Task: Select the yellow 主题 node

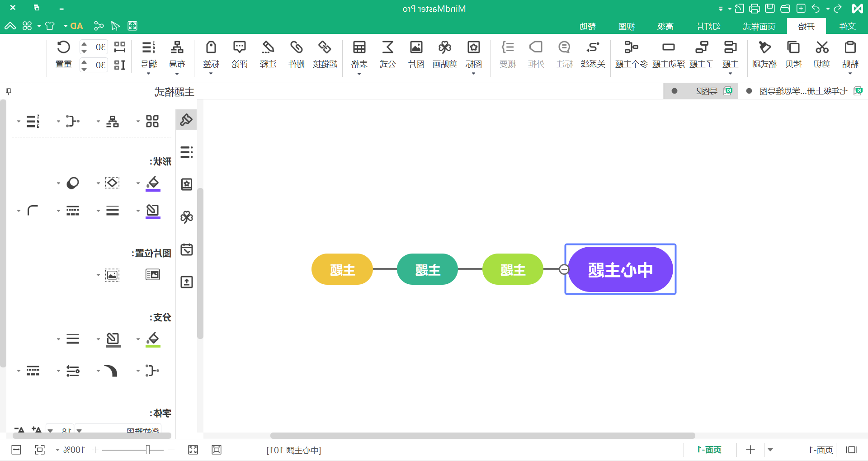Action: (x=342, y=269)
